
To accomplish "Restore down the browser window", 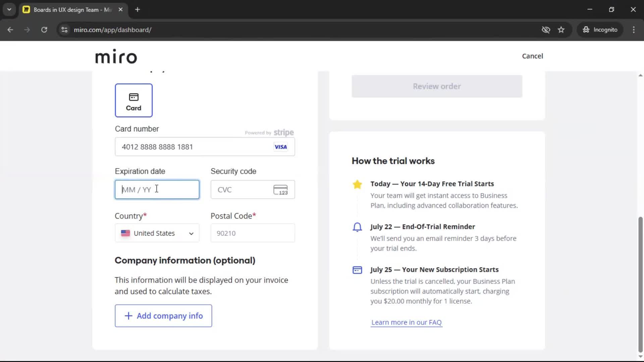I will tap(611, 9).
